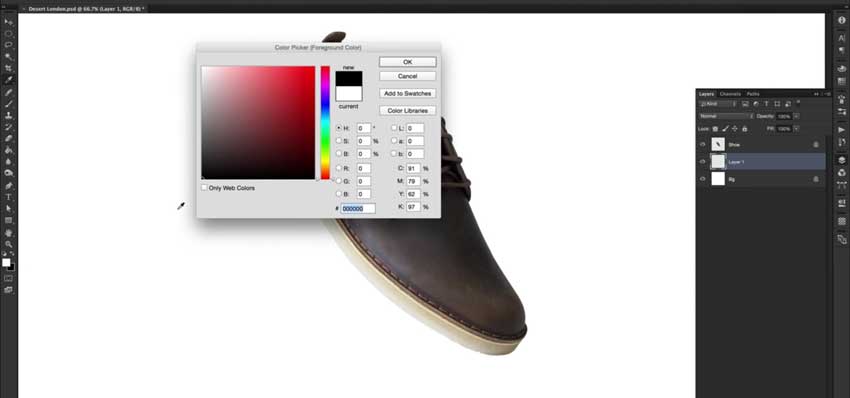Open the Normal blend mode dropdown

[x=725, y=116]
